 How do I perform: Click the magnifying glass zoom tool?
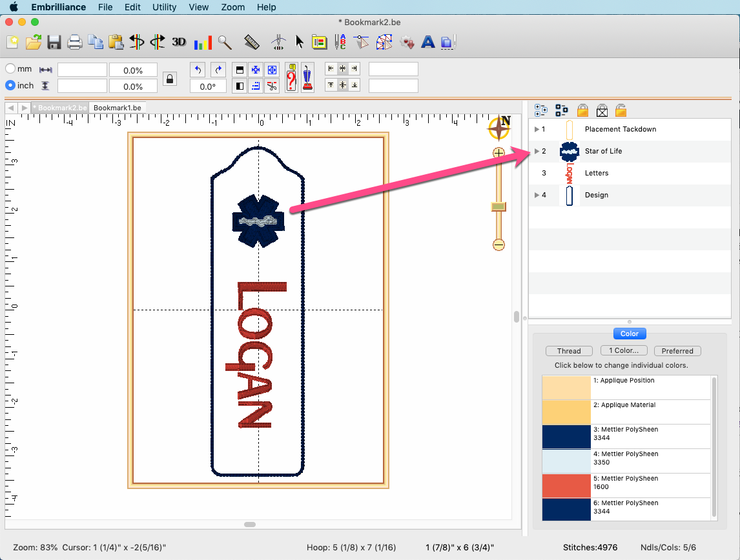click(225, 43)
